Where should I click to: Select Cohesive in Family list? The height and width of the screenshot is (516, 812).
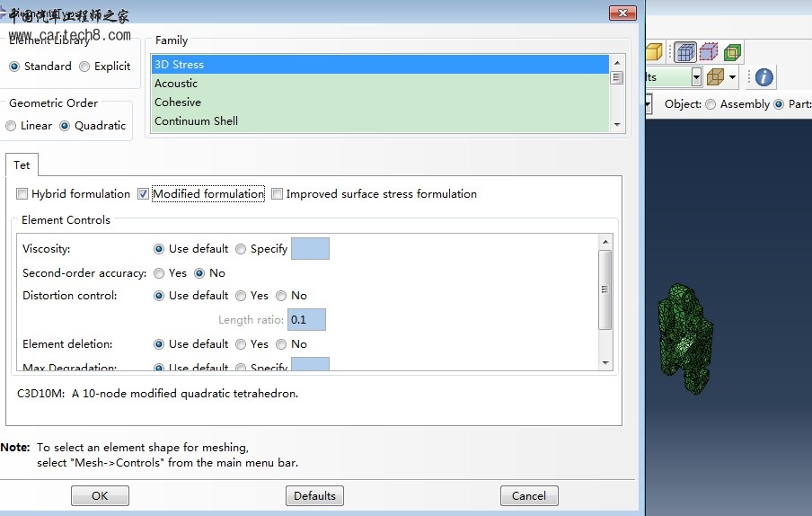380,102
